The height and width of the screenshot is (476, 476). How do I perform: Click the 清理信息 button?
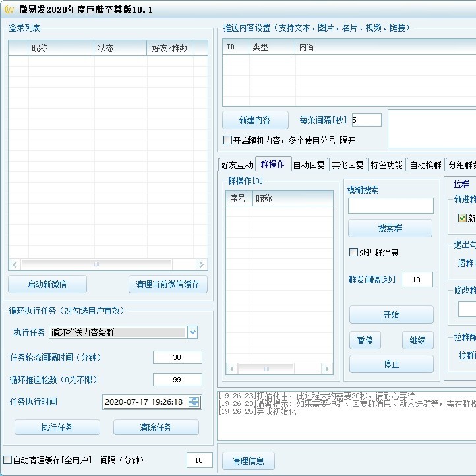pyautogui.click(x=249, y=461)
